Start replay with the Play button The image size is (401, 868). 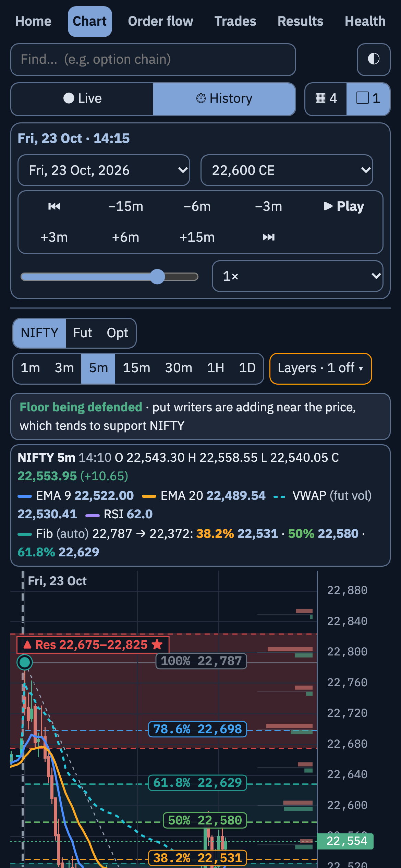pyautogui.click(x=344, y=206)
